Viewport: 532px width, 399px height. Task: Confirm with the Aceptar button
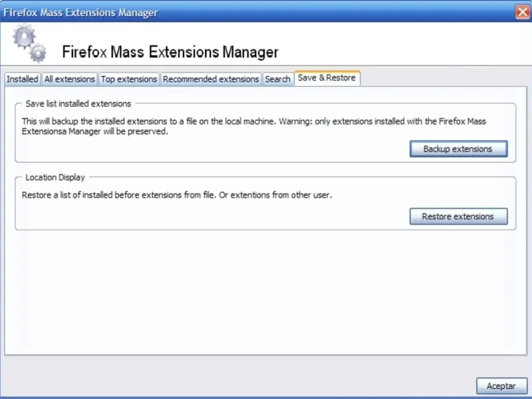[501, 386]
